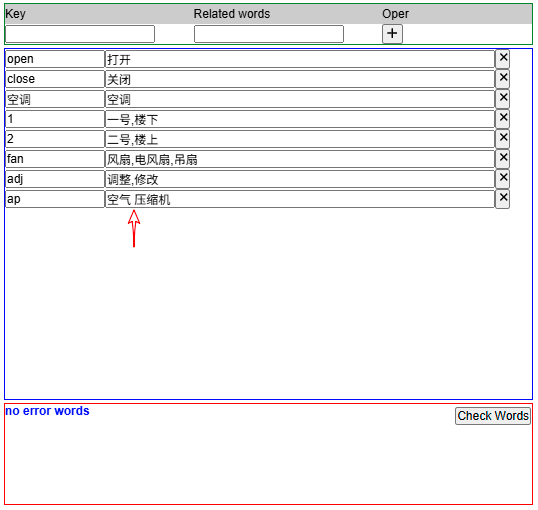
Task: Edit the key field containing open
Action: click(55, 59)
